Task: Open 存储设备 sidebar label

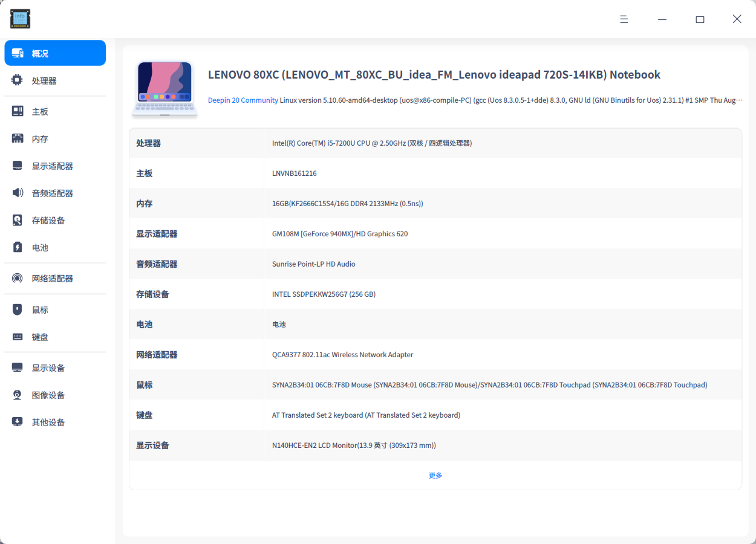Action: (48, 220)
